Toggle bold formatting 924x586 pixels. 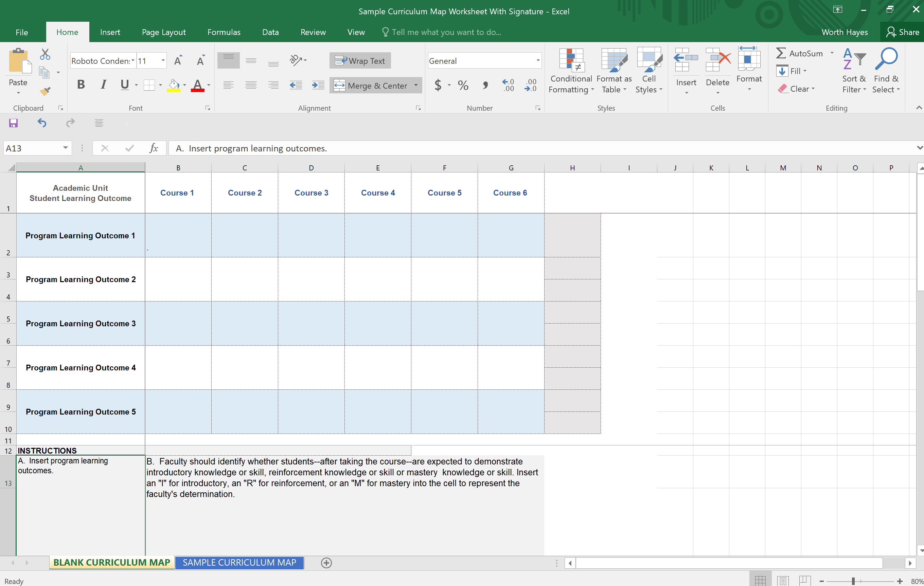tap(81, 85)
